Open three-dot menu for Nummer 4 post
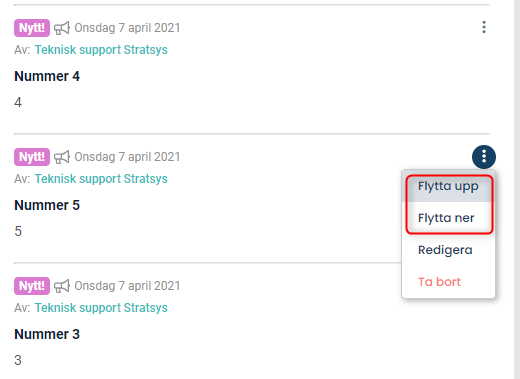 [x=484, y=27]
